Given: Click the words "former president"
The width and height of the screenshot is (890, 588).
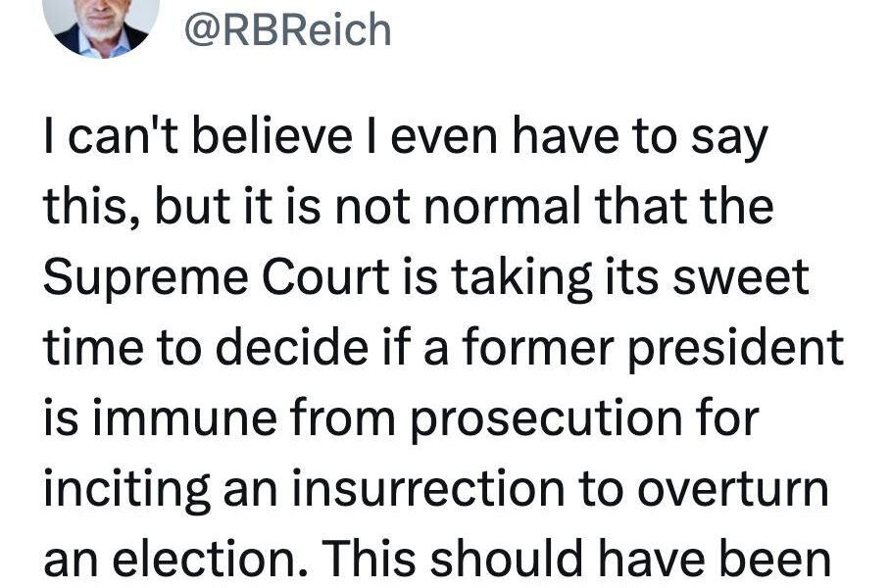Looking at the screenshot, I should point(653,349).
